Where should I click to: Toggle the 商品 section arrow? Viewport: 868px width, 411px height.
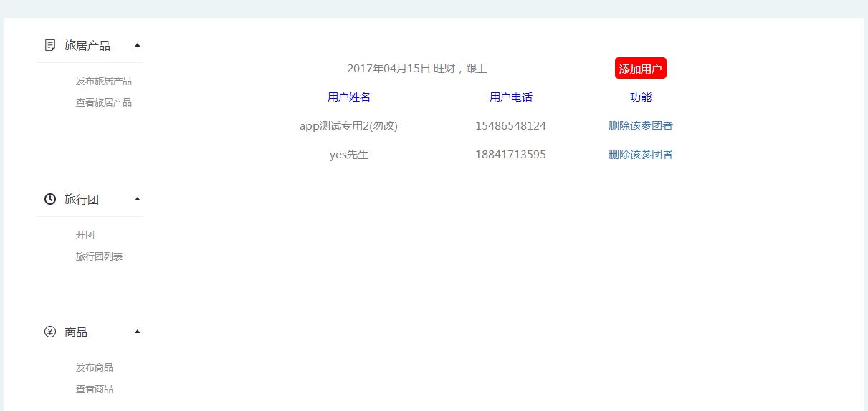tap(138, 332)
